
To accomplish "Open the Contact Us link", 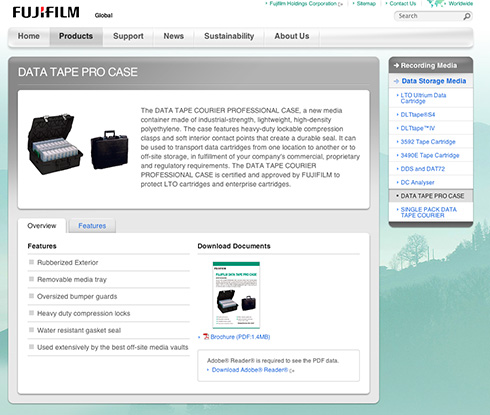I will [x=403, y=4].
